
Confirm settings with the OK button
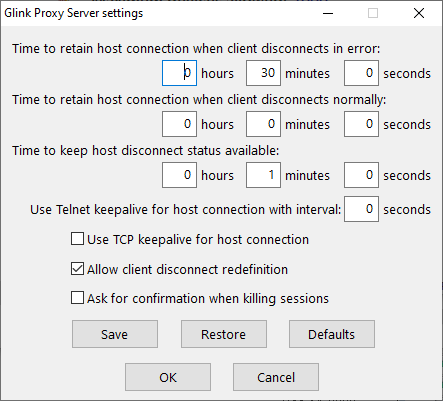[x=168, y=377]
